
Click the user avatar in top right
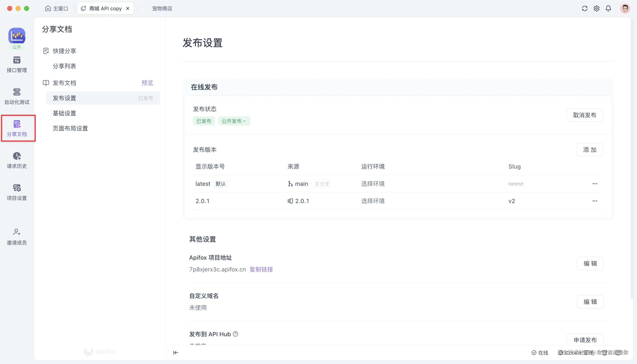[625, 8]
